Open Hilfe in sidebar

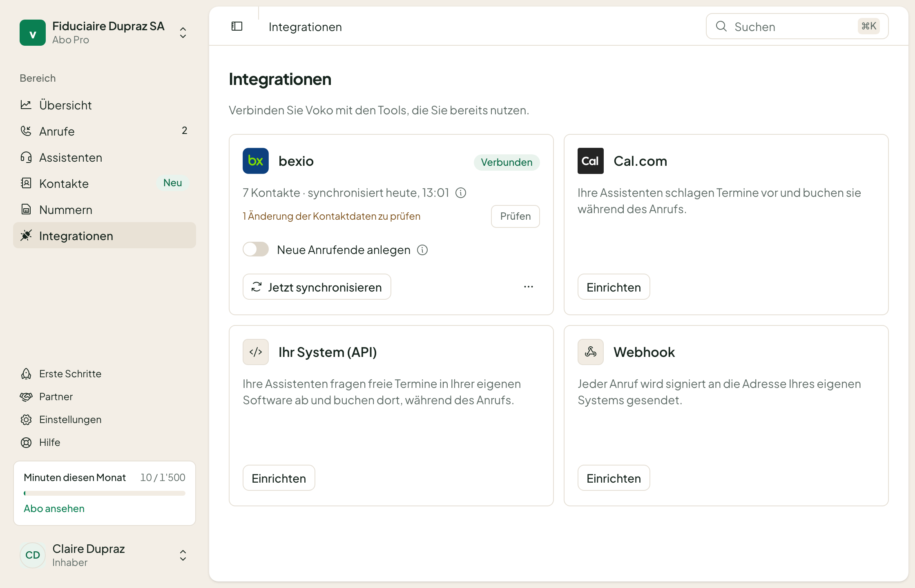(105, 442)
